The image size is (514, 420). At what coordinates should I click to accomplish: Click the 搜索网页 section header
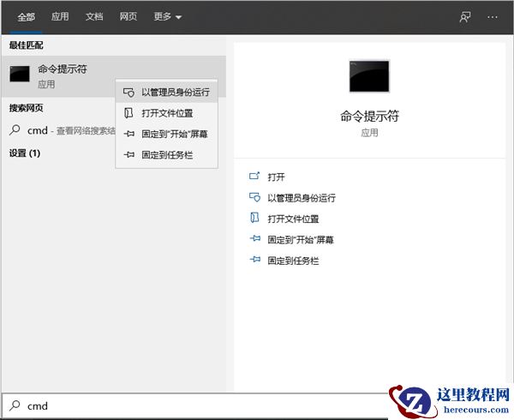(27, 108)
